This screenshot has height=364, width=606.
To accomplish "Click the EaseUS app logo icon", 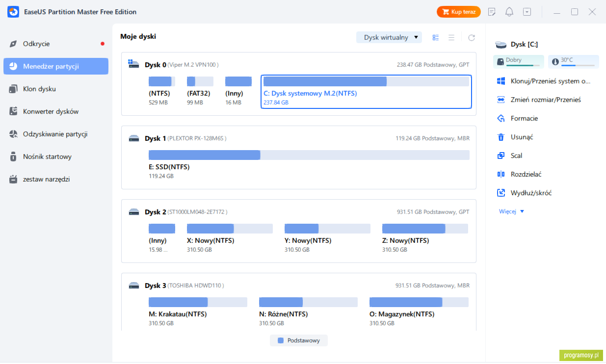I will pyautogui.click(x=13, y=12).
